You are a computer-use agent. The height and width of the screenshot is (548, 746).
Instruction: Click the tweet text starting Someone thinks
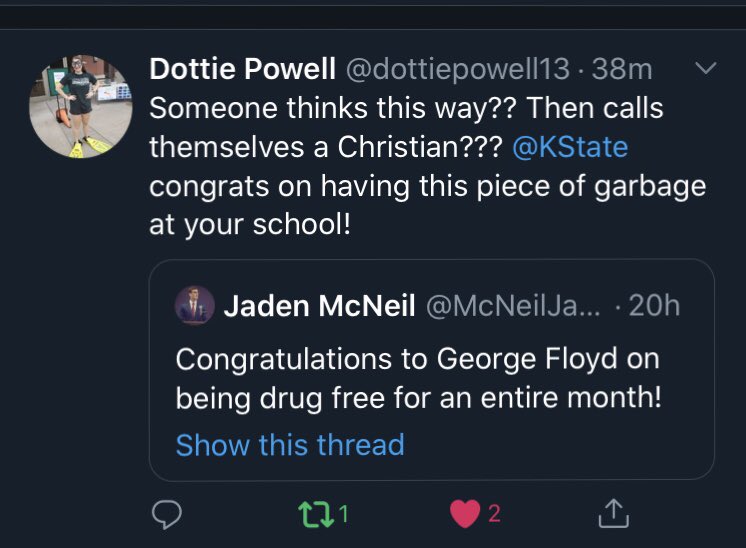coord(427,166)
